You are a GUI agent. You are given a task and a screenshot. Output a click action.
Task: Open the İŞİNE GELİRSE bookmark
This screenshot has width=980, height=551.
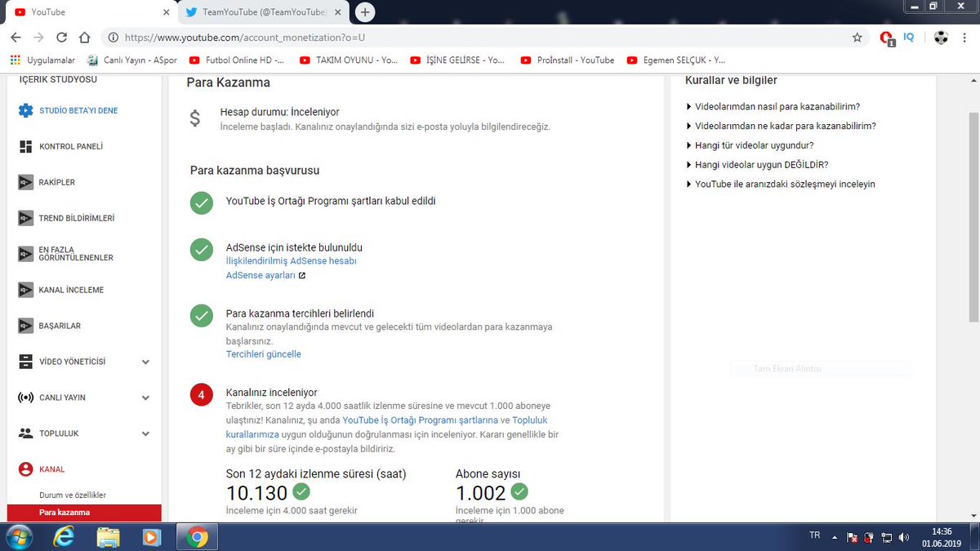click(x=458, y=60)
